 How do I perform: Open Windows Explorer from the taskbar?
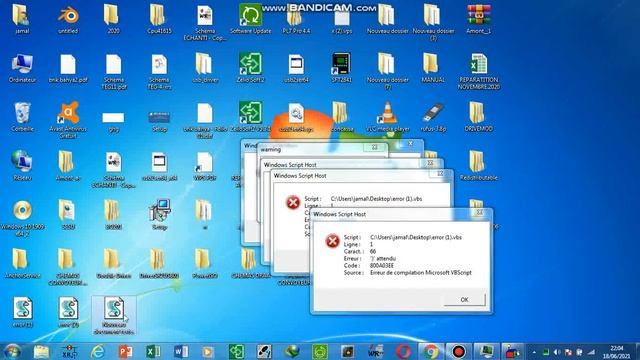[x=41, y=351]
